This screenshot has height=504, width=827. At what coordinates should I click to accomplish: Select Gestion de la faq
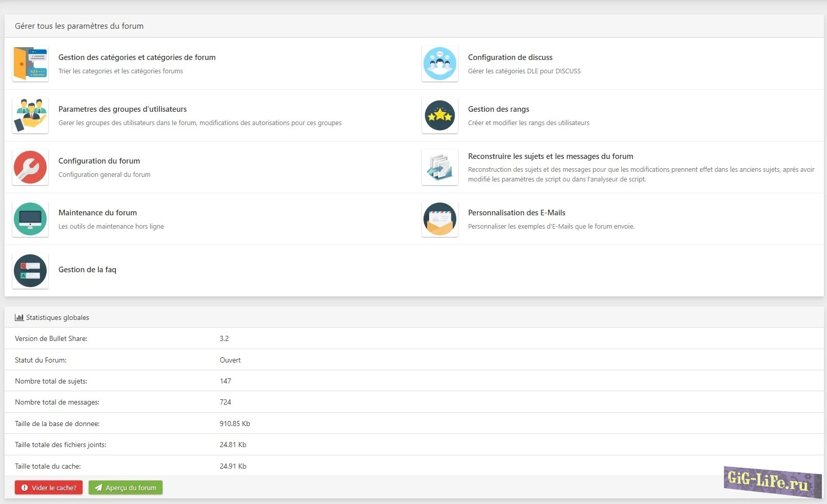click(87, 270)
